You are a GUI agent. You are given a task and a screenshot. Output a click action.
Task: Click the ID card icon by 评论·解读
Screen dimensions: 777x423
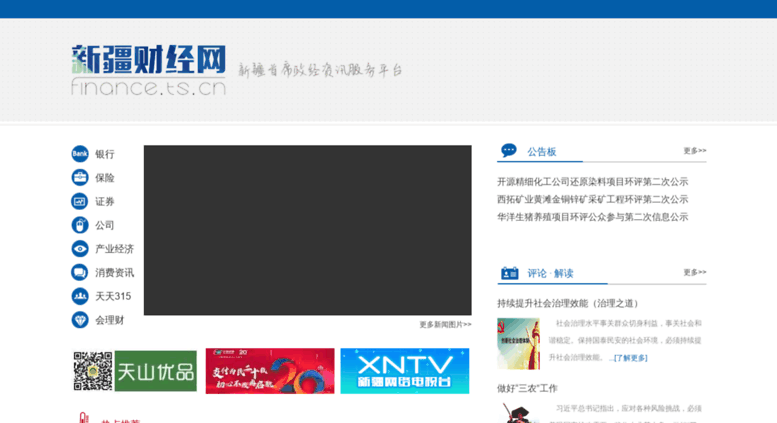click(x=509, y=273)
